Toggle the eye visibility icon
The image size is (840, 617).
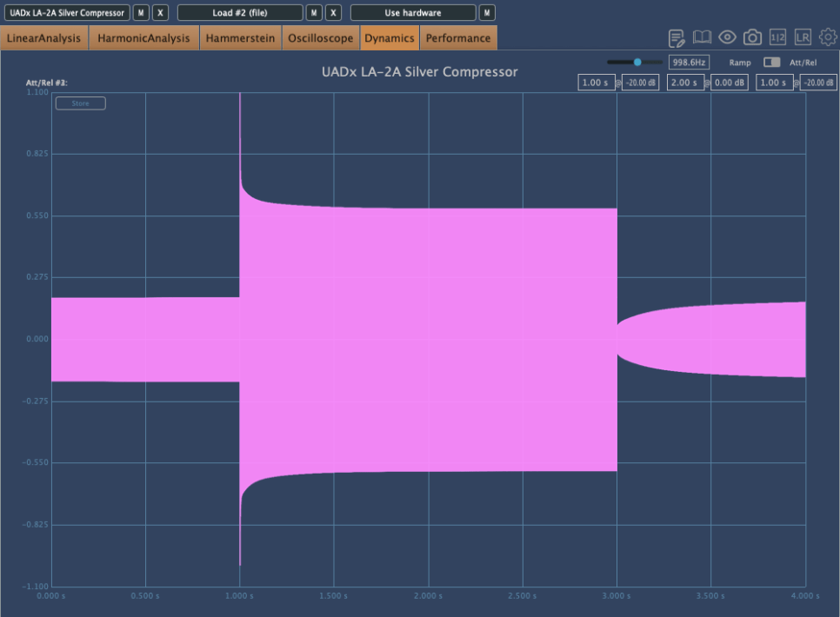coord(727,37)
